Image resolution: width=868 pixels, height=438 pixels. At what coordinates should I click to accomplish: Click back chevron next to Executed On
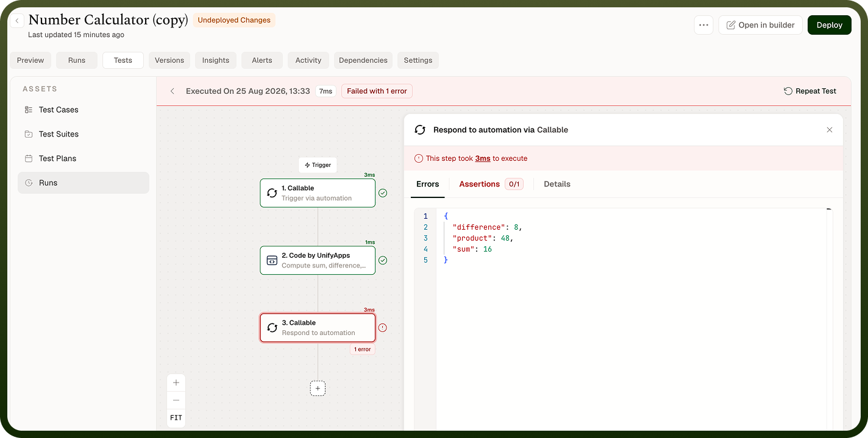pos(173,91)
